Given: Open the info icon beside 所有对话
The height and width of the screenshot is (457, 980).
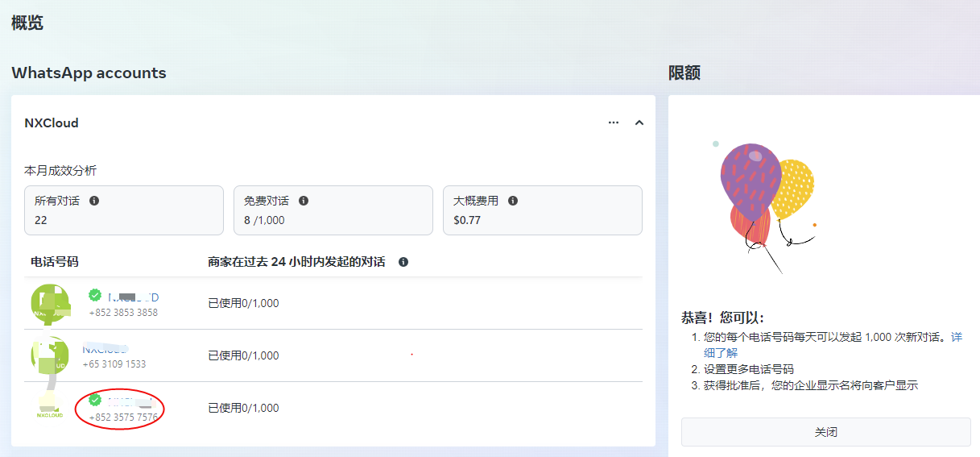Looking at the screenshot, I should (x=94, y=201).
